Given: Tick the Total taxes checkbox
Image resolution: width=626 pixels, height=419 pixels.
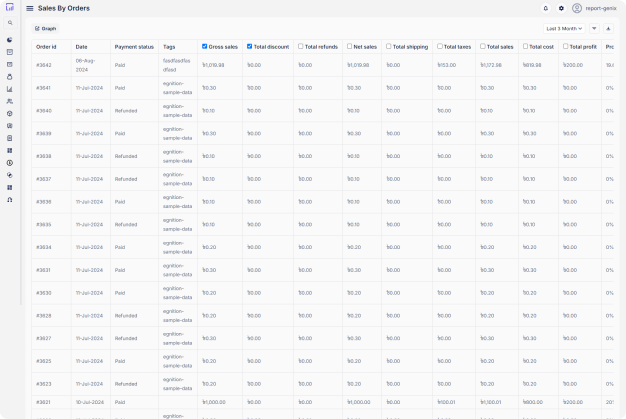Looking at the screenshot, I should (x=440, y=46).
